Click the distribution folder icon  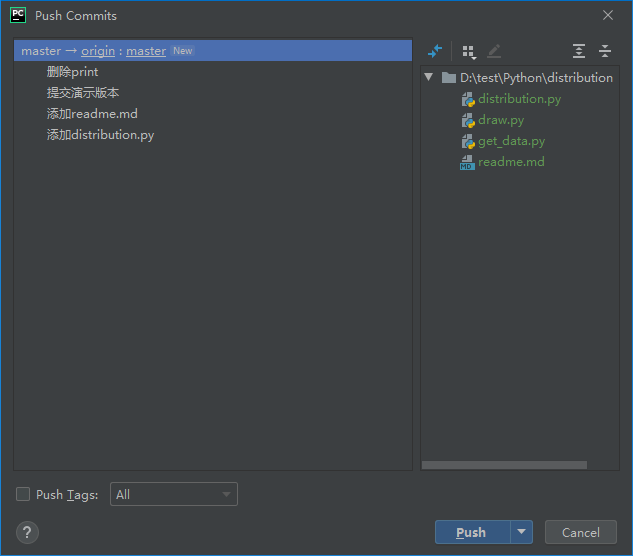coord(449,78)
